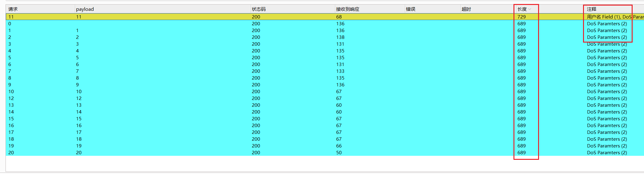Select request number 8 in 请求 column
Image resolution: width=644 pixels, height=174 pixels.
(x=10, y=78)
